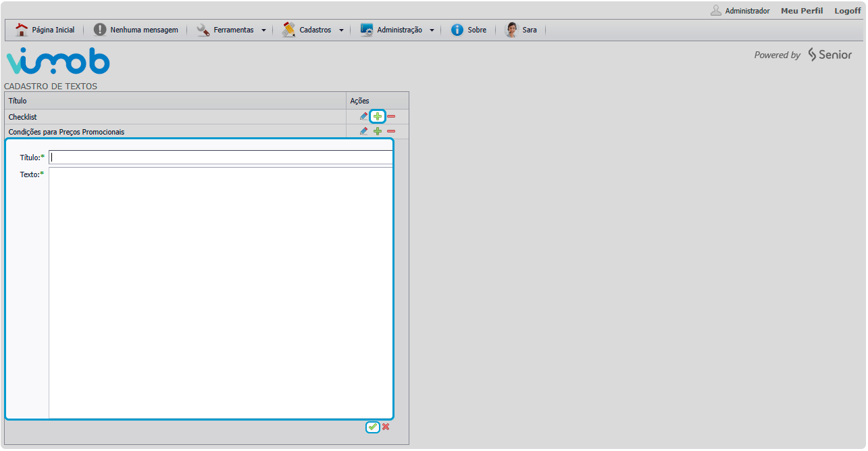Image resolution: width=868 pixels, height=451 pixels.
Task: Click the Nenhuma mensagem label
Action: tap(144, 30)
